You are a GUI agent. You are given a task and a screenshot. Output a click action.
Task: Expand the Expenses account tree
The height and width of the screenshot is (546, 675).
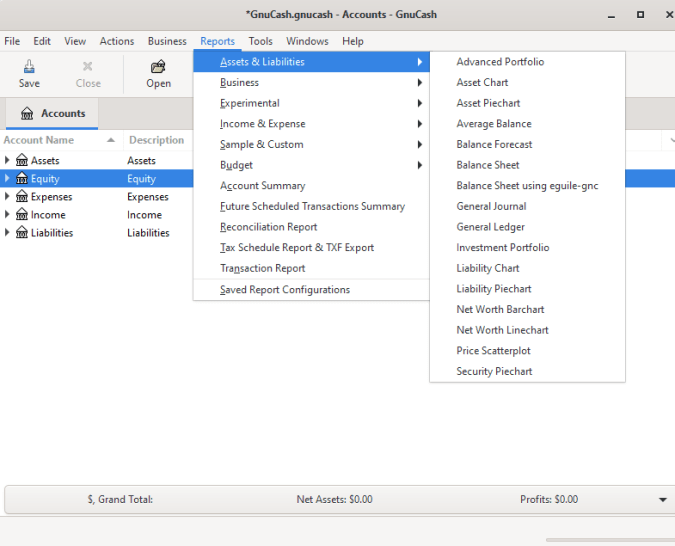coord(8,197)
